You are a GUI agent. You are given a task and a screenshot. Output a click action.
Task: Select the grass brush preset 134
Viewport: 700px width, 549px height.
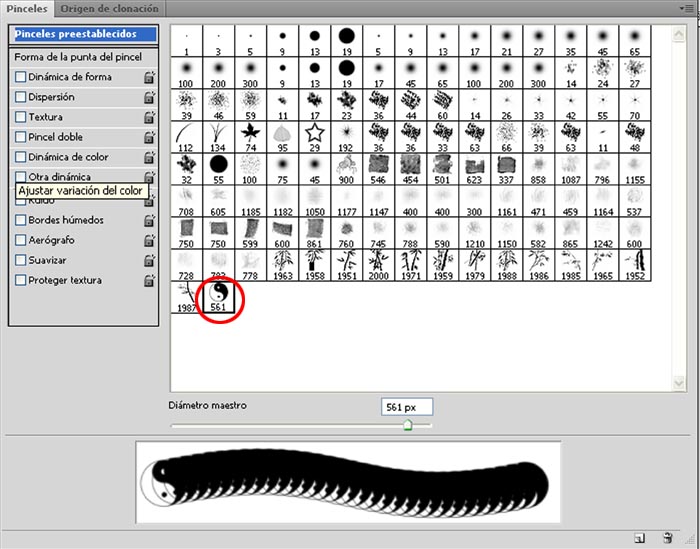click(219, 137)
